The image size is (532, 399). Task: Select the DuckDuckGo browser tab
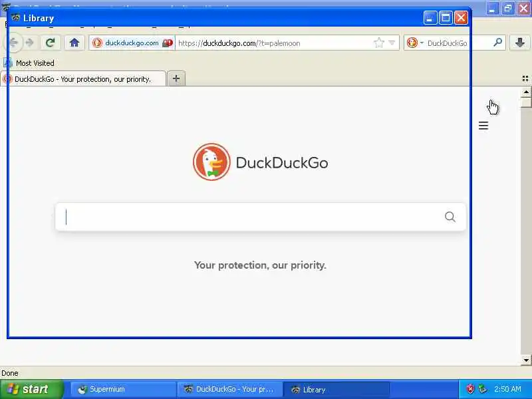point(83,78)
